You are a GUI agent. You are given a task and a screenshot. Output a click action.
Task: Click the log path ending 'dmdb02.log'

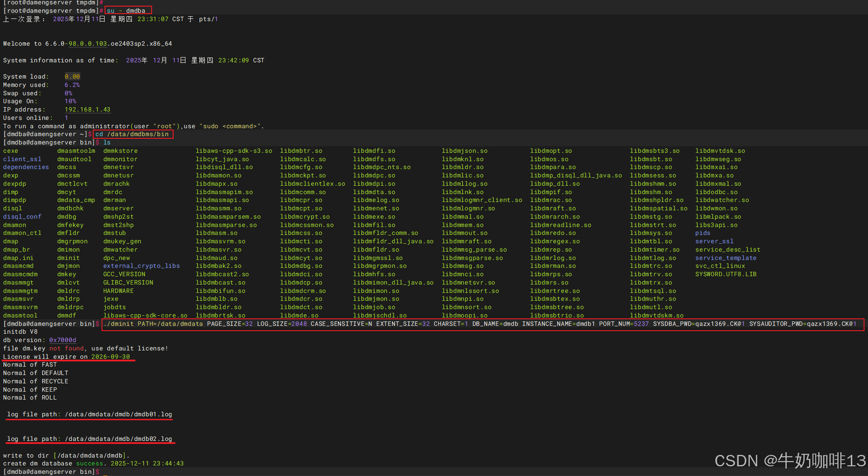click(x=118, y=439)
